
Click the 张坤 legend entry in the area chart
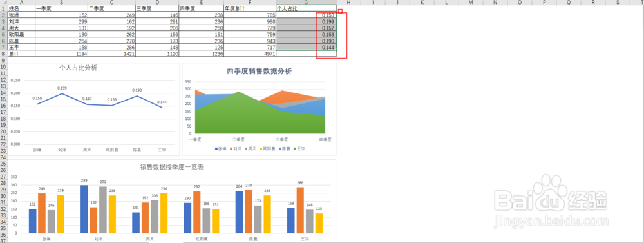pos(220,148)
